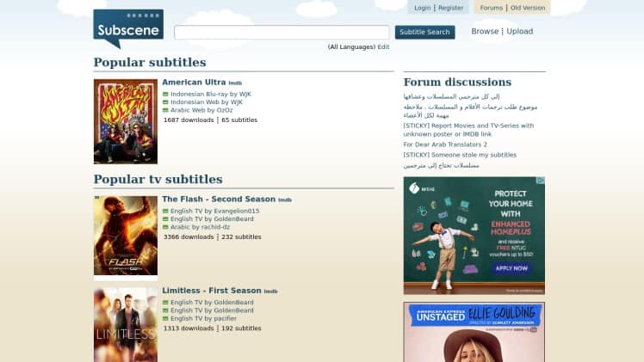
Task: Click "192 subtitles" text under Limitless
Action: tap(241, 328)
